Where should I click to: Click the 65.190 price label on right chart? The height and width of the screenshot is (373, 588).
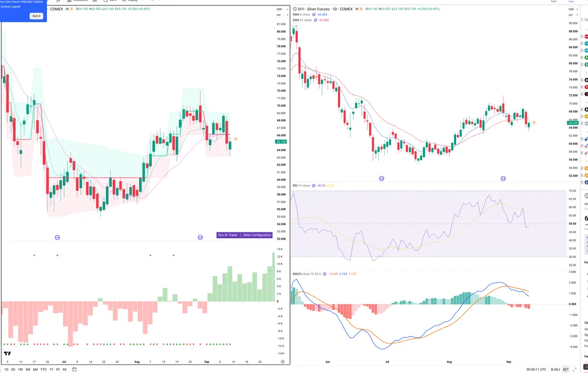572,123
